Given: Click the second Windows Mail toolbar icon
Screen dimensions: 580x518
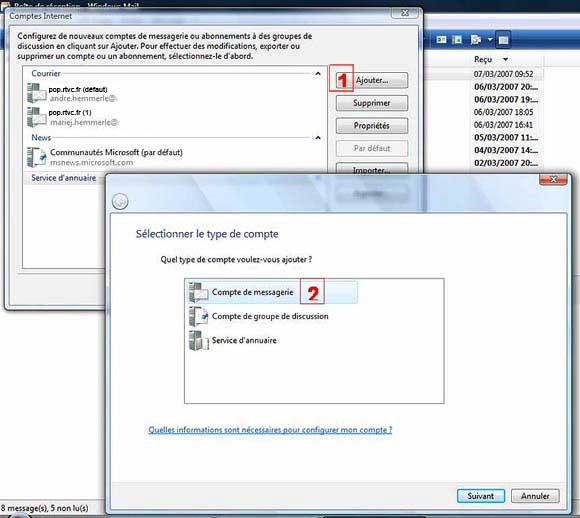Looking at the screenshot, I should coord(457,39).
